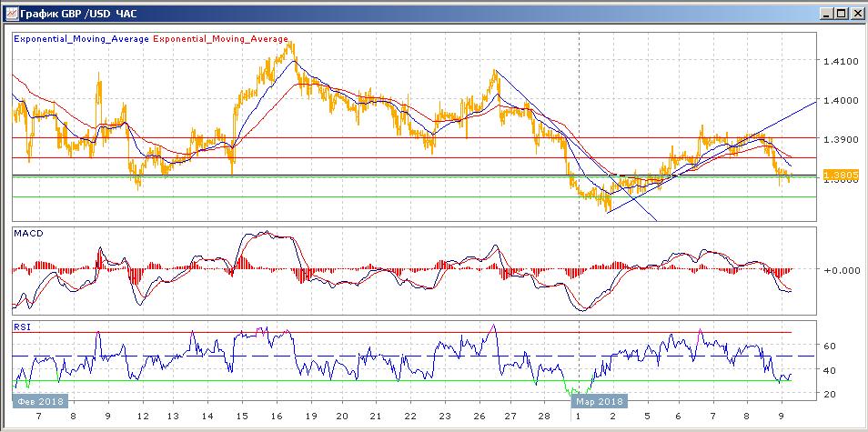The height and width of the screenshot is (432, 868).
Task: Click date label 19 on time axis
Action: [311, 416]
